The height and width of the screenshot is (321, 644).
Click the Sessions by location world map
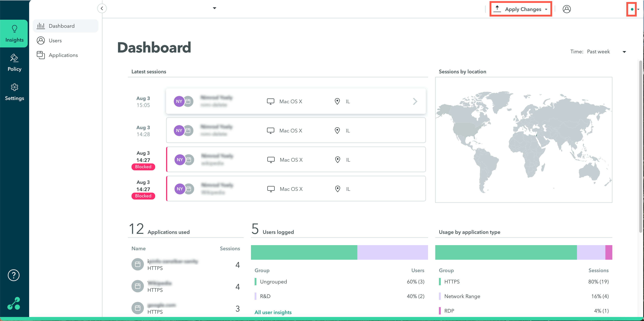coord(523,140)
